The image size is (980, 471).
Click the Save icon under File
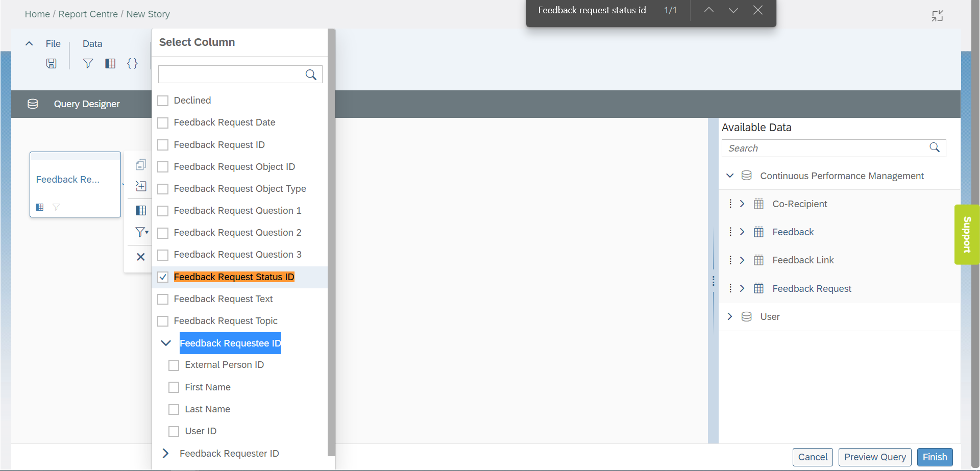(51, 63)
